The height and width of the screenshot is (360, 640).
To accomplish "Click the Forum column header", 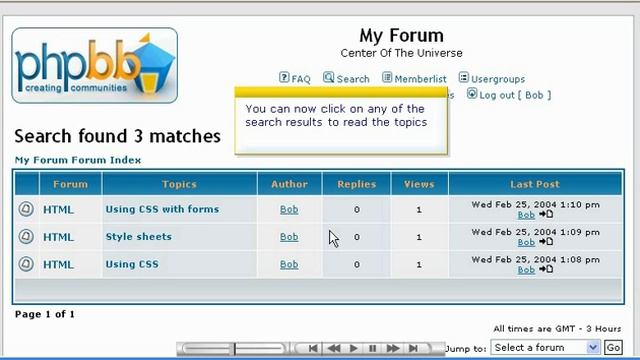I will click(70, 184).
